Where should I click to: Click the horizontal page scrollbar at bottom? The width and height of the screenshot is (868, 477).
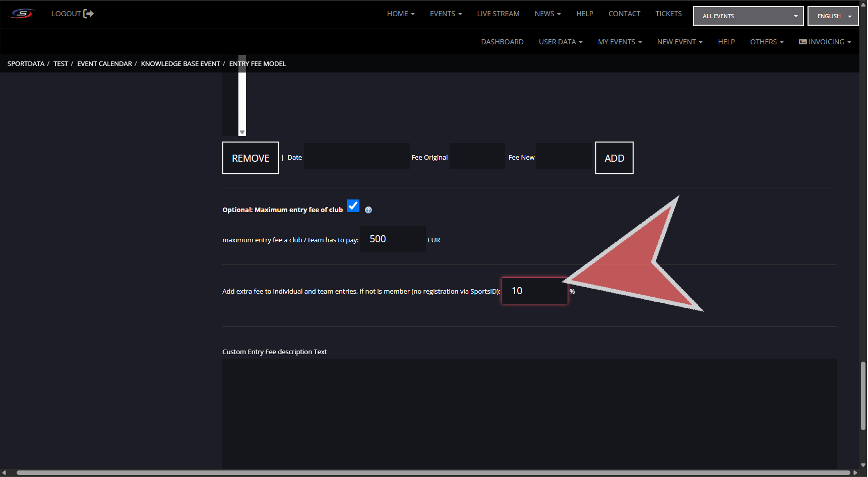tap(433, 472)
